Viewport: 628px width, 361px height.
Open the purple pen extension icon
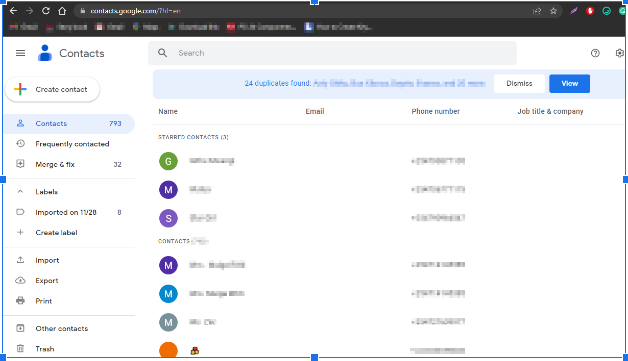[574, 11]
